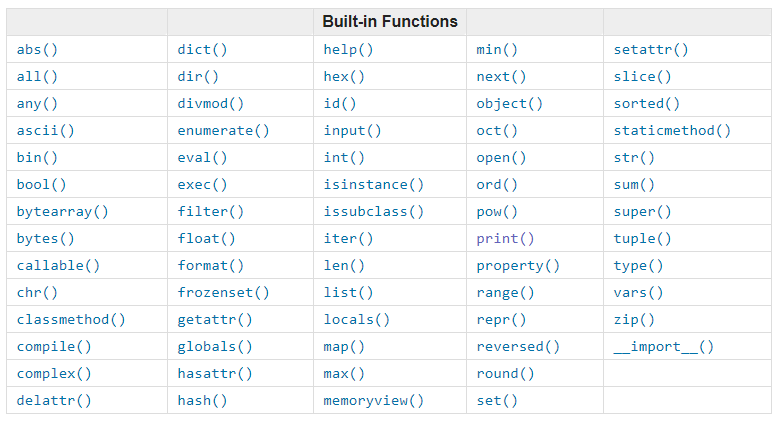
Task: Click the staticmethod() link
Action: coord(672,130)
